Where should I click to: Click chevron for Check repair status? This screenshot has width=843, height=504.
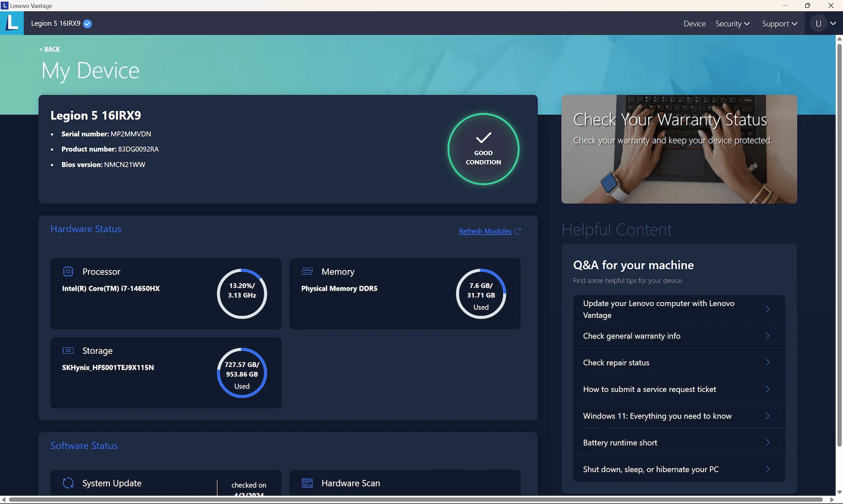(x=767, y=363)
